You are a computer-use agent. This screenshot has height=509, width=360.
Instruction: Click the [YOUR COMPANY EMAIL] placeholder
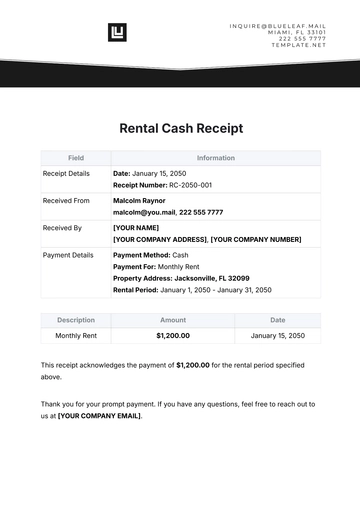click(99, 416)
